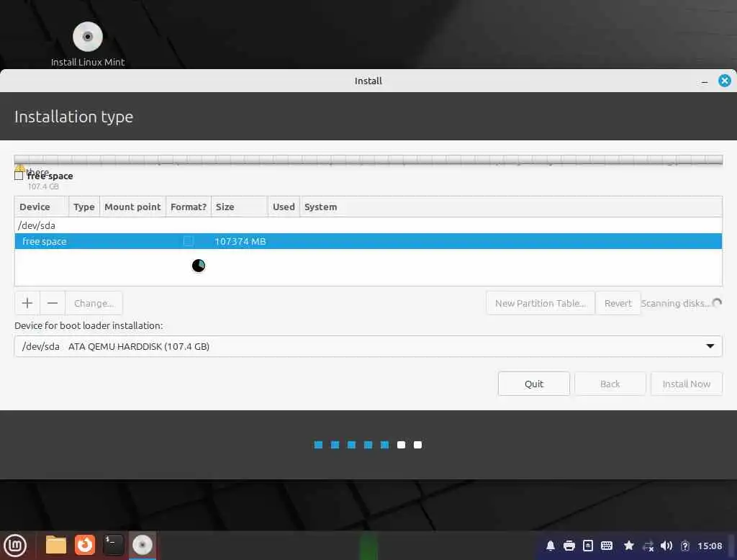The height and width of the screenshot is (560, 737).
Task: Click New Partition Table... button
Action: (x=541, y=303)
